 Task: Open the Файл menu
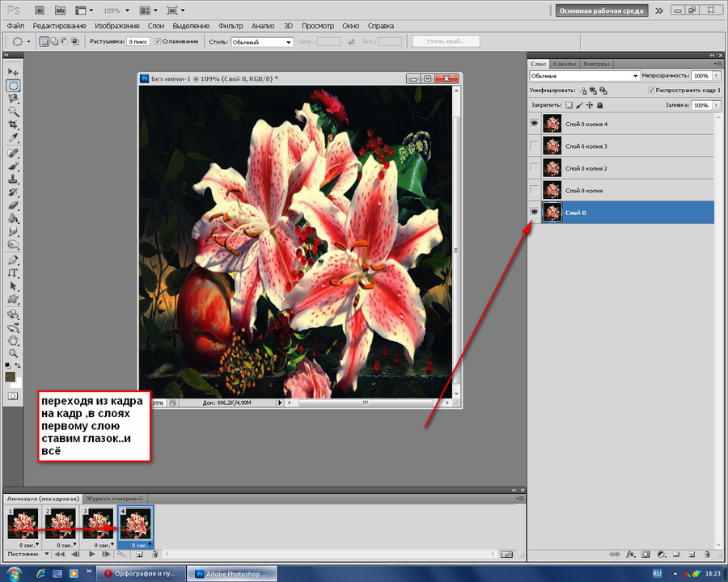click(x=15, y=26)
